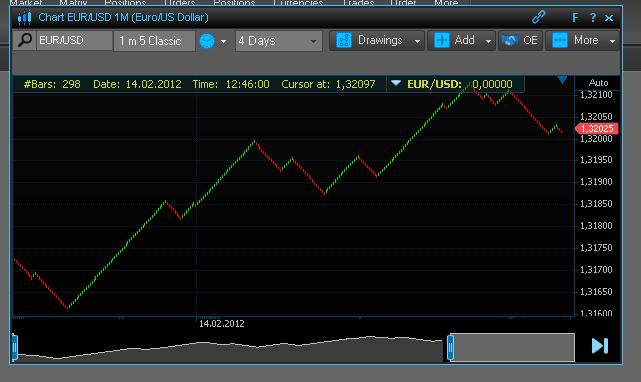The image size is (641, 382).
Task: Click the magnifier search icon beside EUR/USD
Action: [25, 40]
